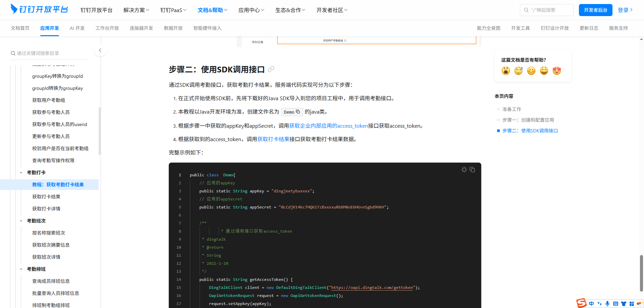Expand the 解决方案 dropdown menu
This screenshot has width=644, height=308.
pos(136,10)
